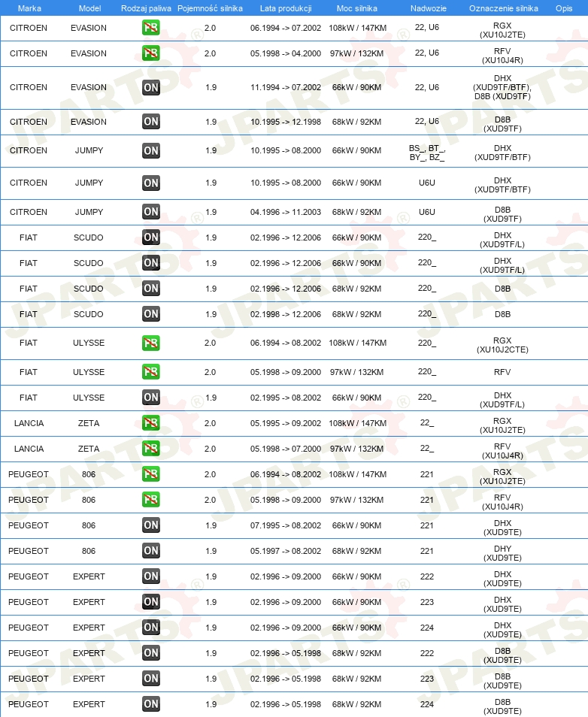Click ON icon in Expert 66kW body 222 row
This screenshot has height=717, width=588.
150,576
